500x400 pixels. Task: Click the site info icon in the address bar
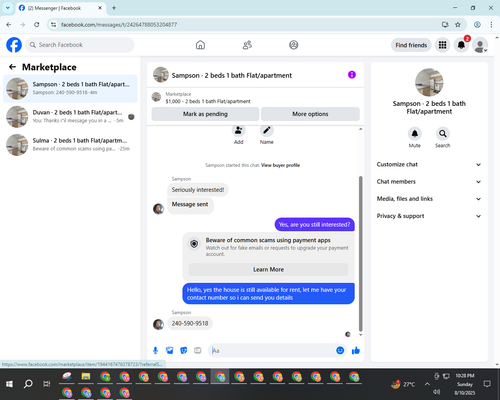pos(53,24)
